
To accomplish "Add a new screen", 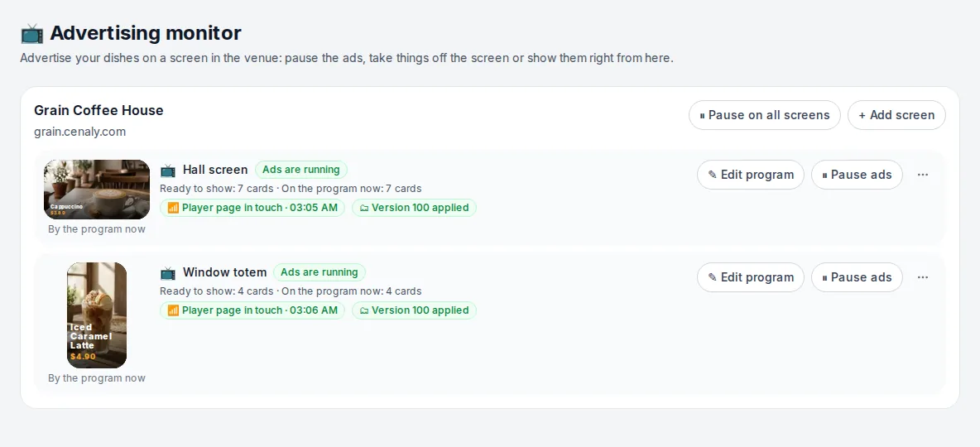I will [x=896, y=115].
